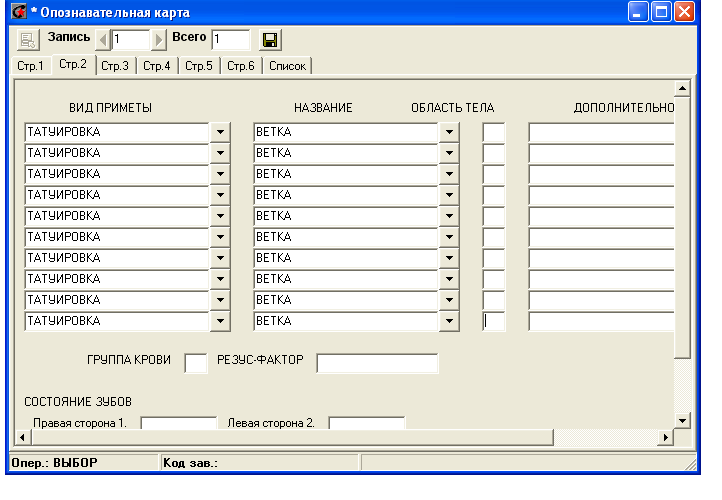Click the application icon in the title bar
Viewport: 722px width, 500px height.
(19, 11)
